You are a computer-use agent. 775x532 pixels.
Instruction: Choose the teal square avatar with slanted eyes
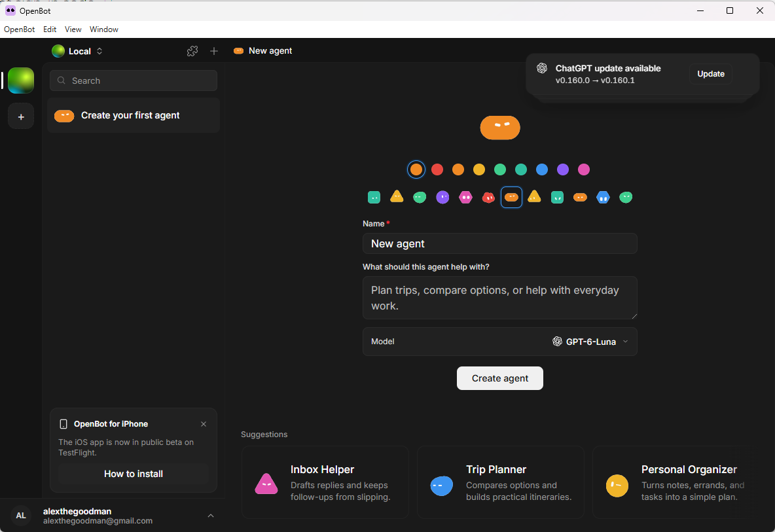(x=557, y=198)
